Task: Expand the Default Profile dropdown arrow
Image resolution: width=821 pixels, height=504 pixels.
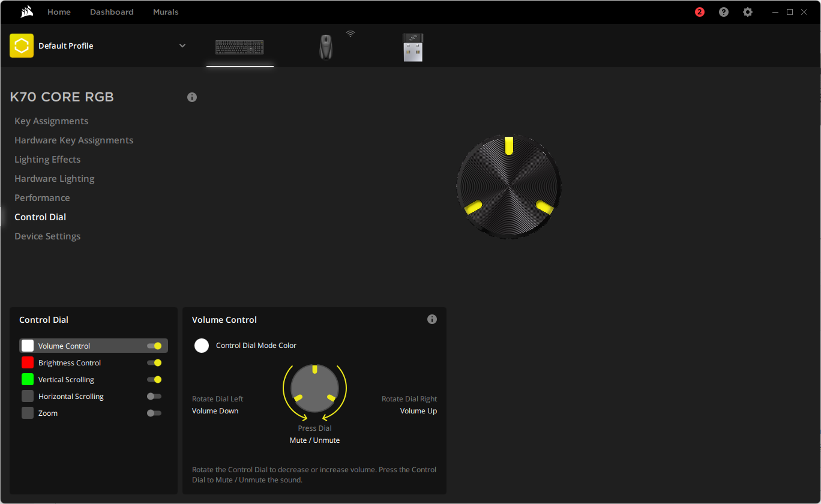Action: (182, 46)
